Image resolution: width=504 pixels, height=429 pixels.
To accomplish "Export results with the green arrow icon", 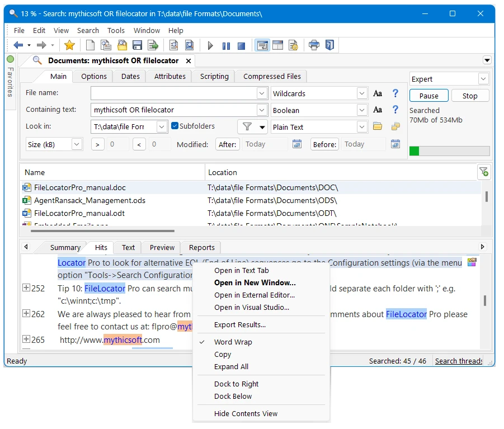I will click(x=153, y=45).
